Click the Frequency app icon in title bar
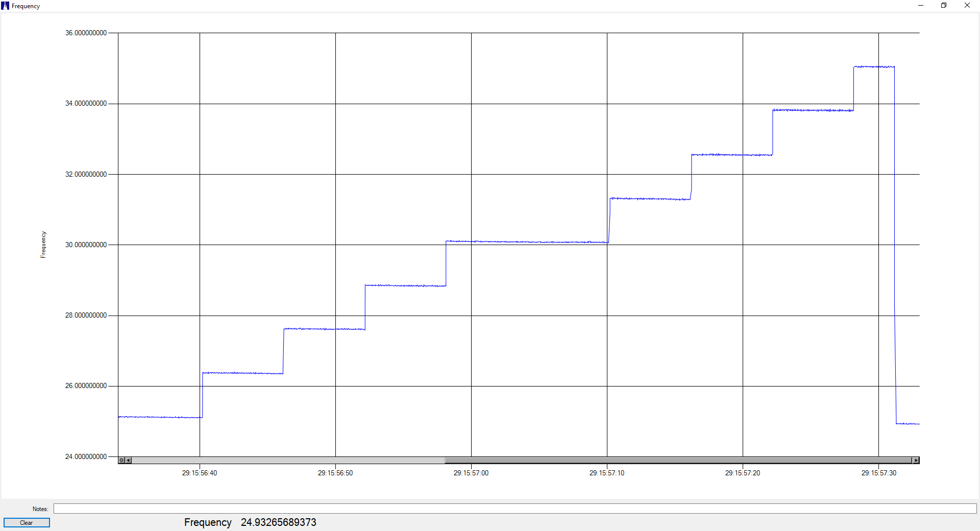The width and height of the screenshot is (980, 531). 5,6
